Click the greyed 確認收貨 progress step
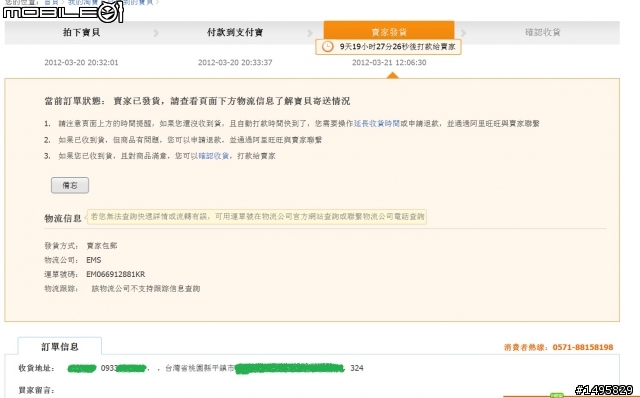Screen dimensions: 640x398 point(542,32)
